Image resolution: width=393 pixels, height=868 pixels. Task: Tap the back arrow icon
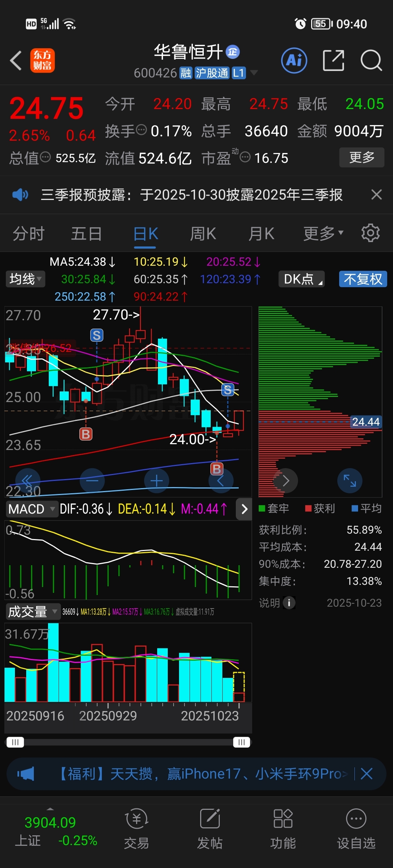click(16, 60)
